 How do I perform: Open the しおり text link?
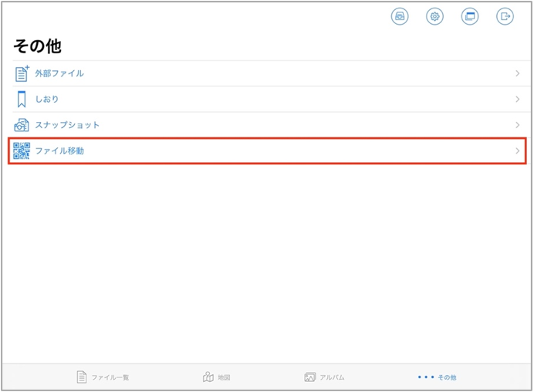tap(47, 100)
